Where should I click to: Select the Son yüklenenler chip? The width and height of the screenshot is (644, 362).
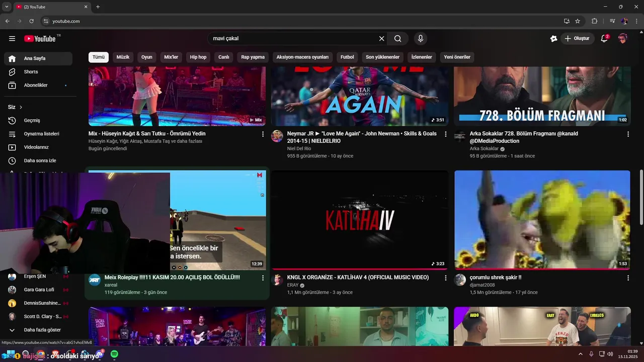(x=382, y=57)
